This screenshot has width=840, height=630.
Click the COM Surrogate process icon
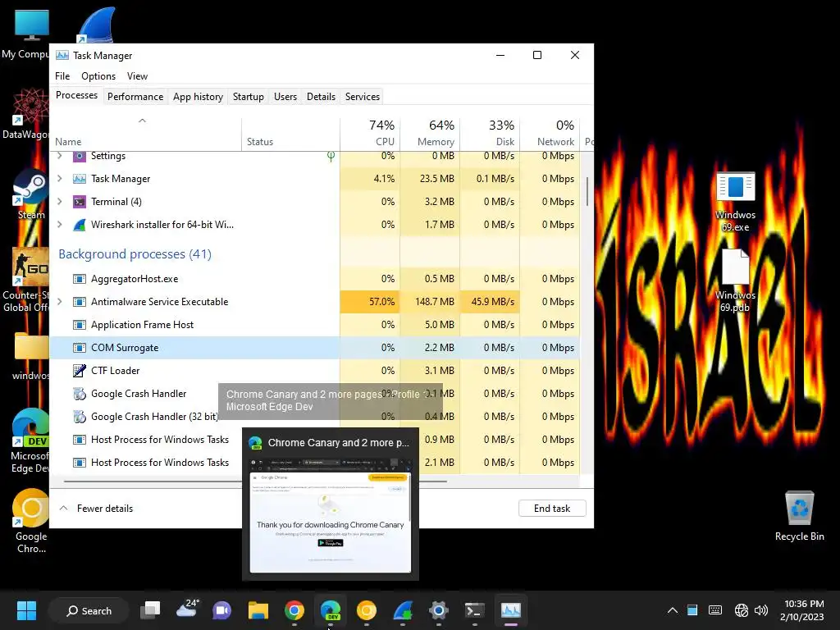pos(80,348)
